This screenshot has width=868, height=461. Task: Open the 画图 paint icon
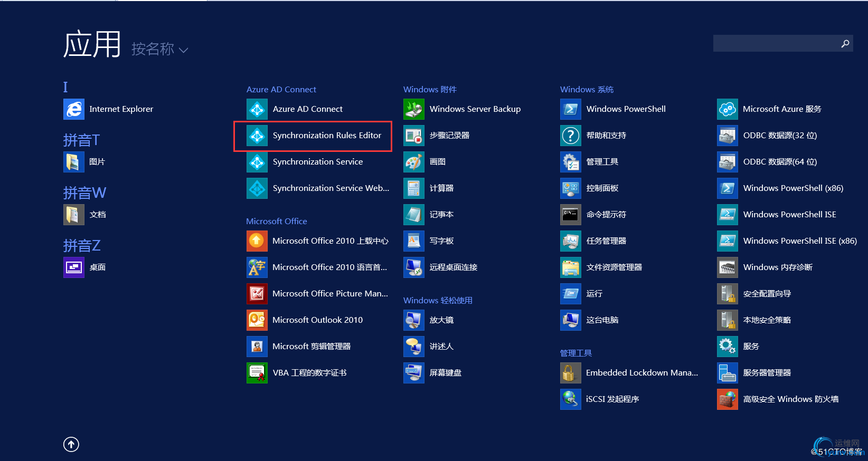point(414,162)
